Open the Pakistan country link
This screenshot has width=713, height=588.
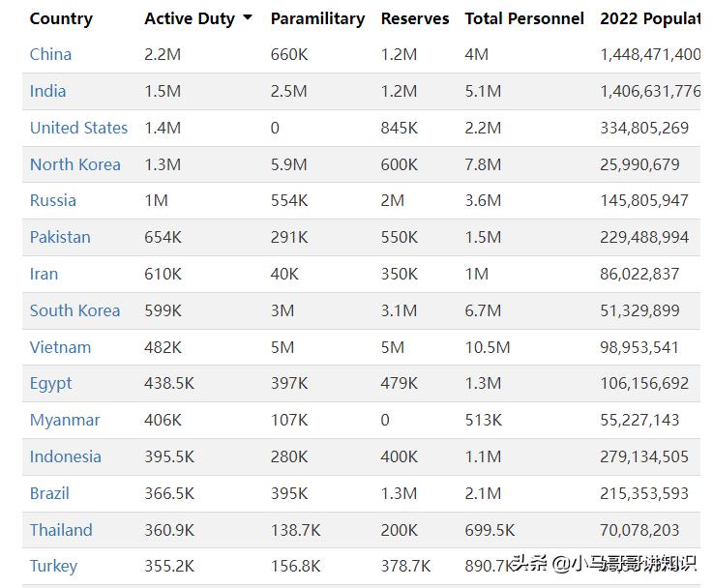(x=60, y=237)
